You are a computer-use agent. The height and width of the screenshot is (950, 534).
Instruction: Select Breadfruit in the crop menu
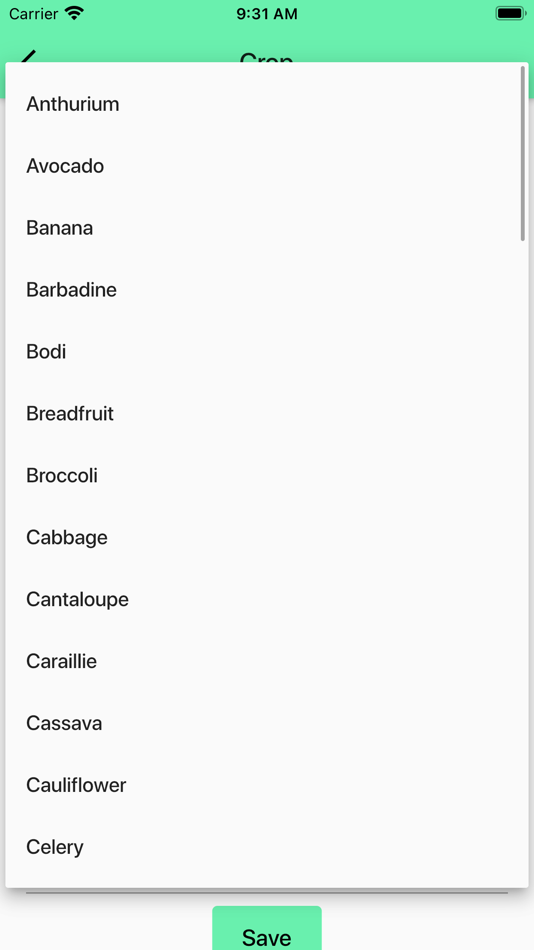tap(267, 414)
